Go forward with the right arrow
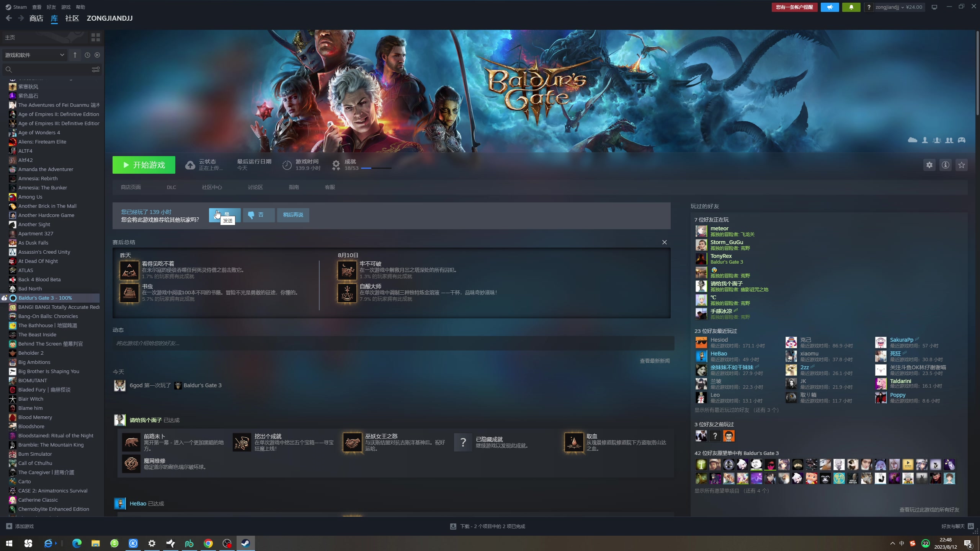 pos(21,18)
